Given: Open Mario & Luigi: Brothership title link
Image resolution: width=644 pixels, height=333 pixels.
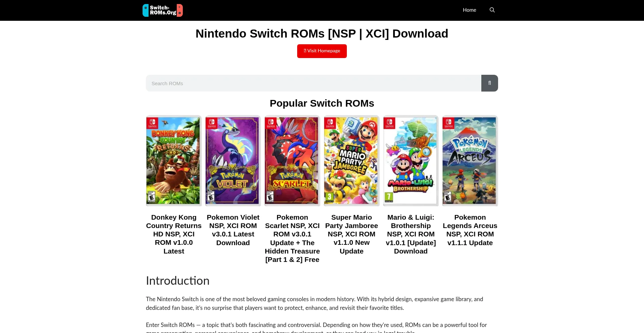Looking at the screenshot, I should tap(411, 234).
